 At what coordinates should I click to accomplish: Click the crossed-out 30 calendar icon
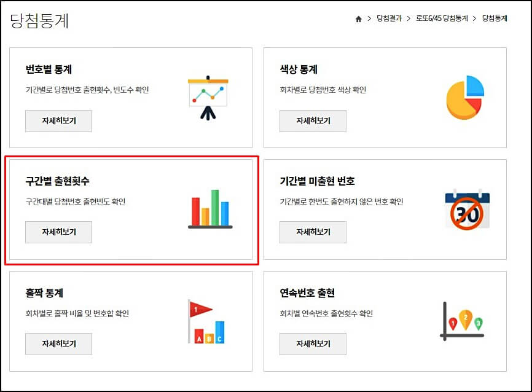[x=467, y=210]
